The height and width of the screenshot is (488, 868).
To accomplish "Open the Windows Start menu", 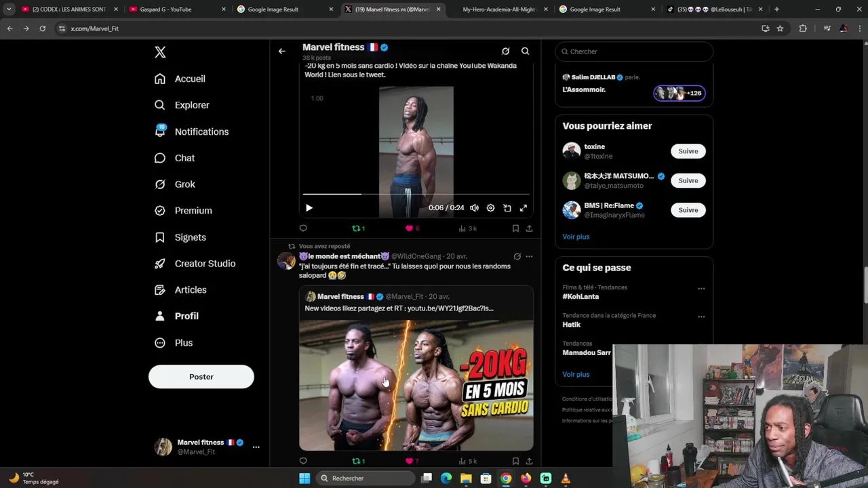I will (x=304, y=479).
